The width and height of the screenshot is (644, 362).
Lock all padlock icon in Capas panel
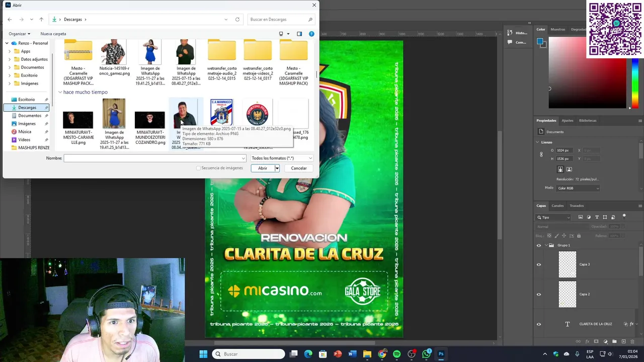(579, 236)
